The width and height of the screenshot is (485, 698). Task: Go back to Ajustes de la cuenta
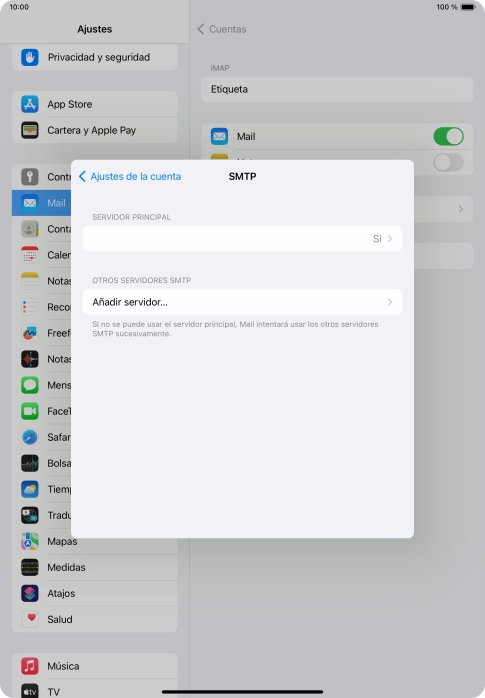(x=130, y=176)
